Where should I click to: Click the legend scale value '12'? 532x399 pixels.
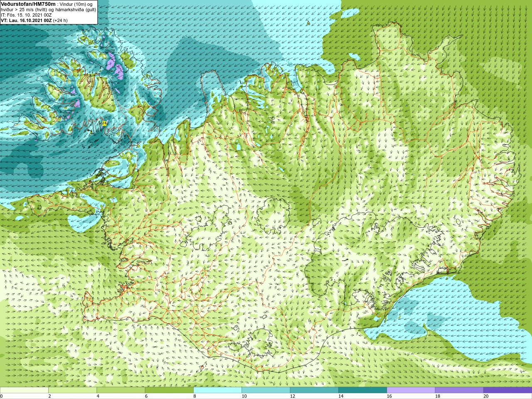293,396
